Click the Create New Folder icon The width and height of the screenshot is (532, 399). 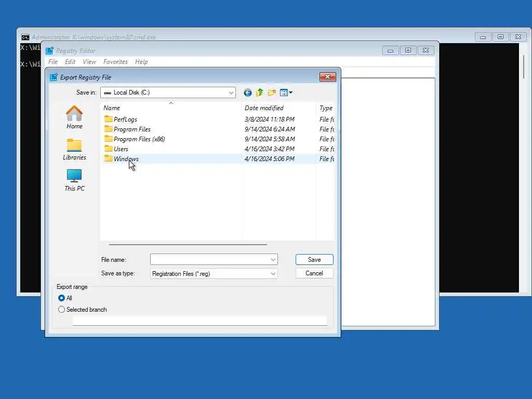tap(272, 92)
